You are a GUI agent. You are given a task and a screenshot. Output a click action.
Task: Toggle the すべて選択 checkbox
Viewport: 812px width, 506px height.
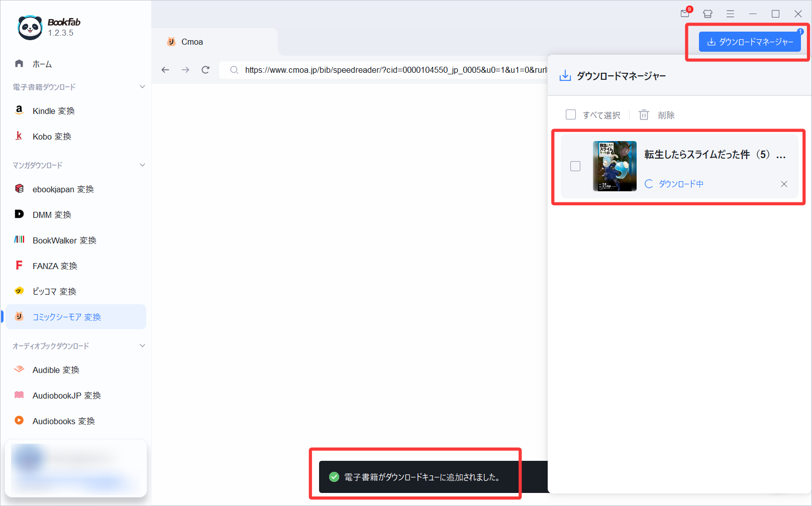click(x=571, y=114)
